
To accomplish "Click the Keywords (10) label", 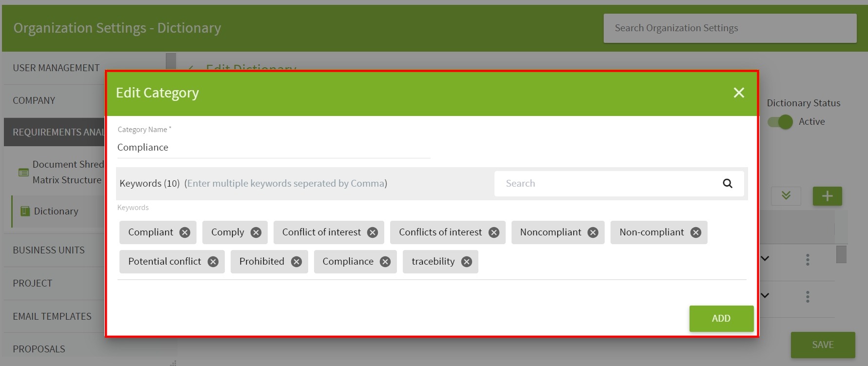I will tap(150, 183).
